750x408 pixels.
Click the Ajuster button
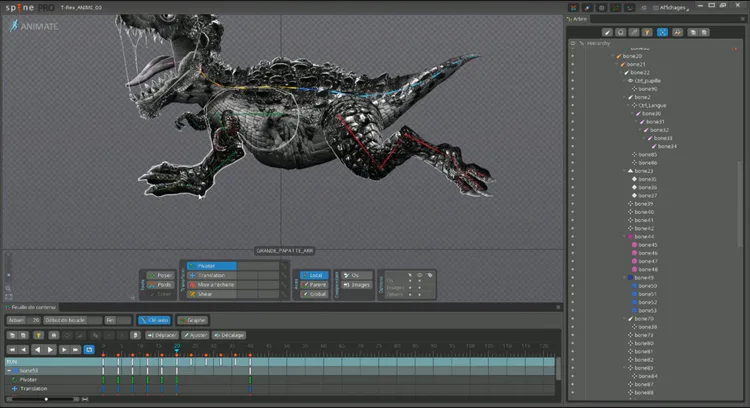click(x=195, y=335)
